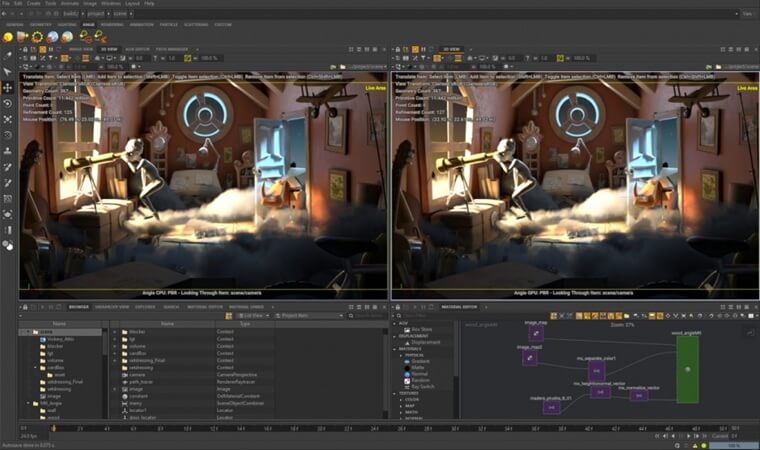Select the Scattering shelf tab
The width and height of the screenshot is (760, 450).
coord(196,24)
